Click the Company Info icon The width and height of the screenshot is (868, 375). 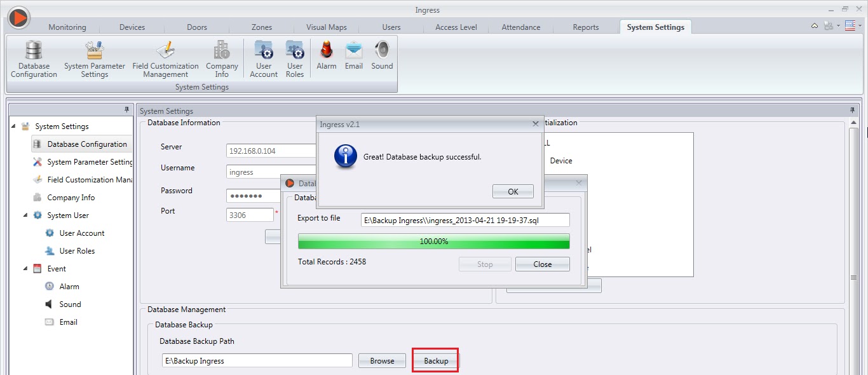(221, 58)
